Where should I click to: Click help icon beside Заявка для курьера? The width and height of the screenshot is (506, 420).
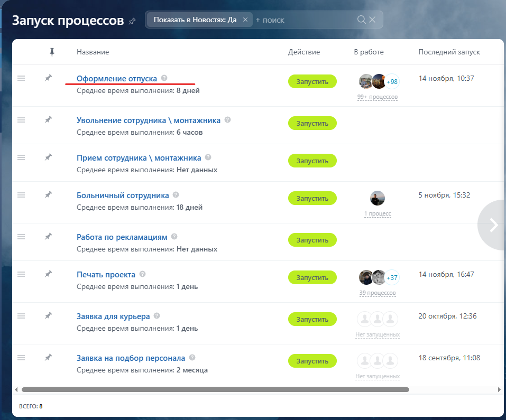[x=157, y=316]
